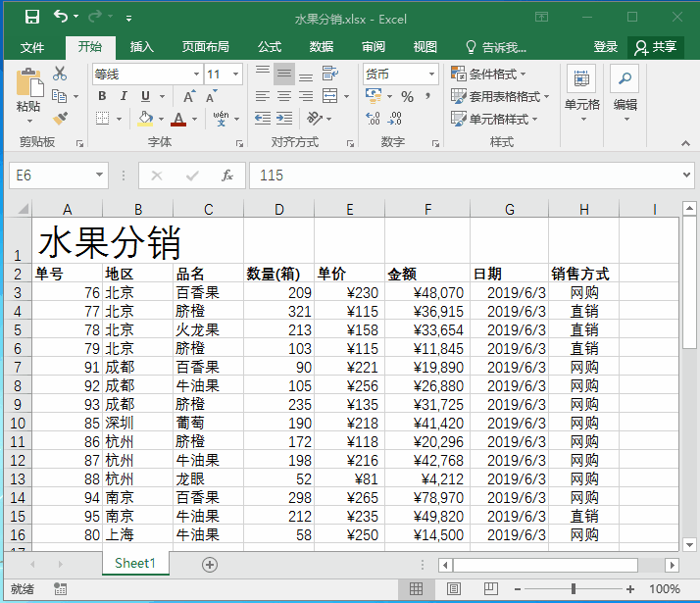Toggle align text right
This screenshot has height=603, width=700.
pos(306,96)
